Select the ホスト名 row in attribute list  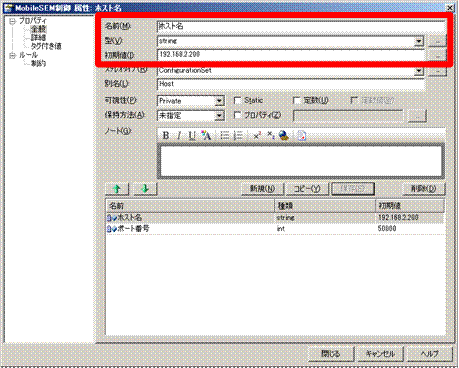tap(275, 218)
